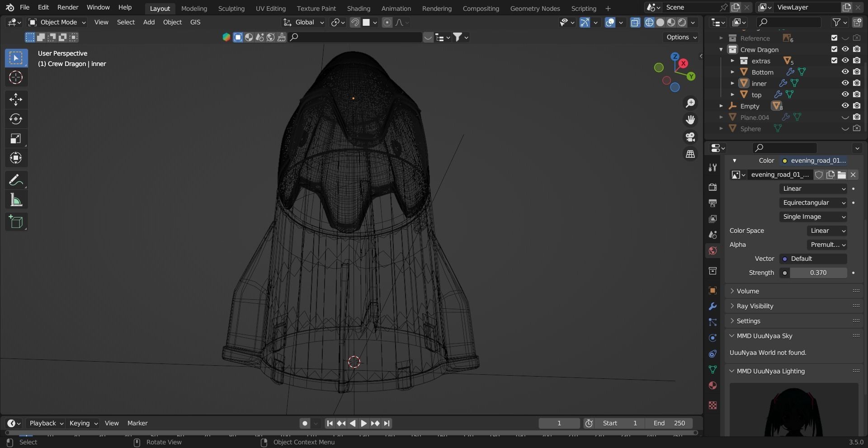Switch to solid viewport shading
868x448 pixels.
tap(660, 22)
